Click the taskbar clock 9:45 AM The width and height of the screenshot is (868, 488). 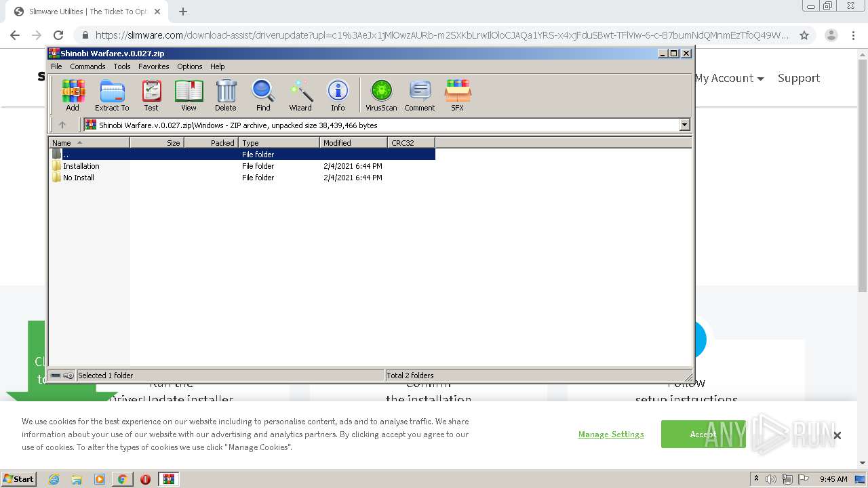click(x=833, y=479)
